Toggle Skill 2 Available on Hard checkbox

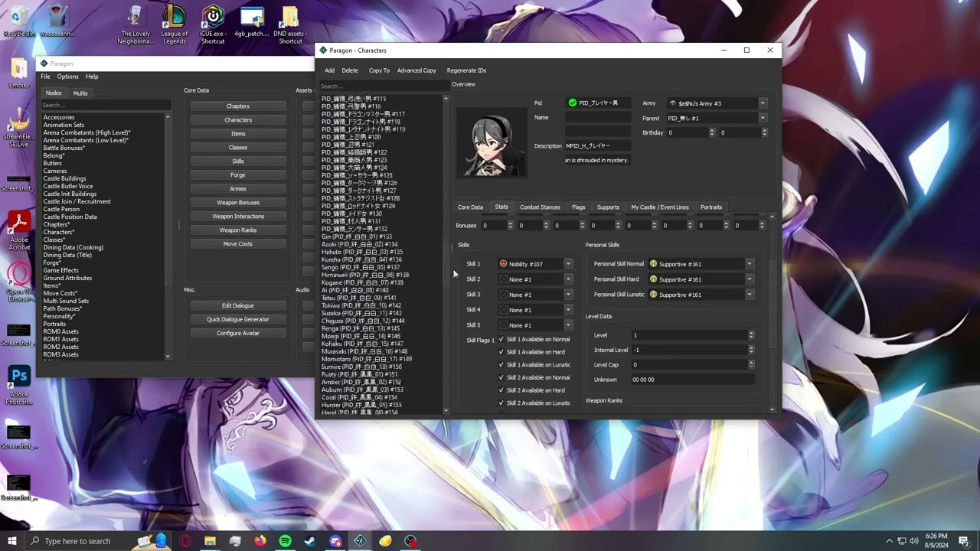[501, 390]
